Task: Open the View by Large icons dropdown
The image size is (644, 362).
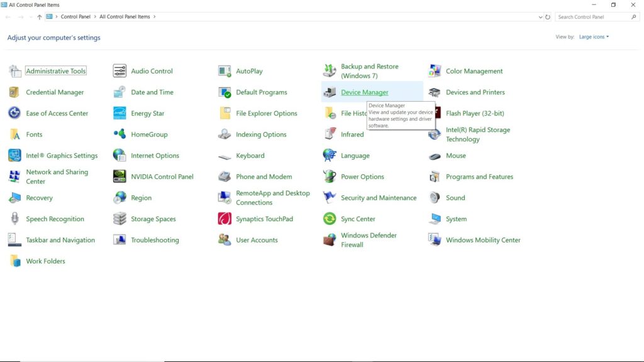Action: pyautogui.click(x=594, y=37)
